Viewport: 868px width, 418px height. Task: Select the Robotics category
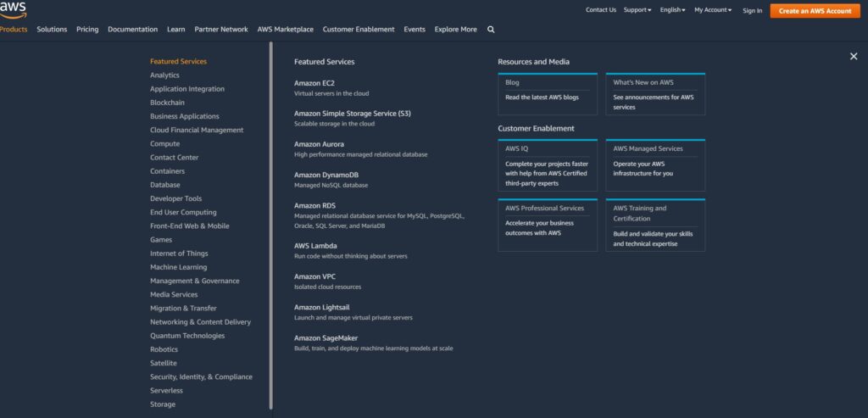point(164,349)
